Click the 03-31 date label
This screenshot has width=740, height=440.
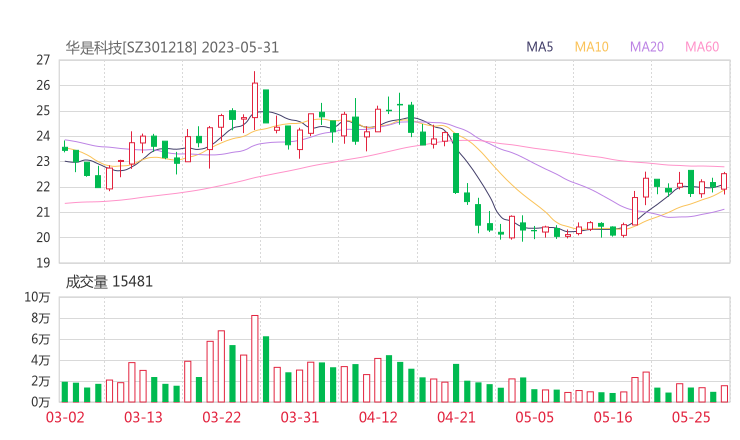tap(300, 417)
